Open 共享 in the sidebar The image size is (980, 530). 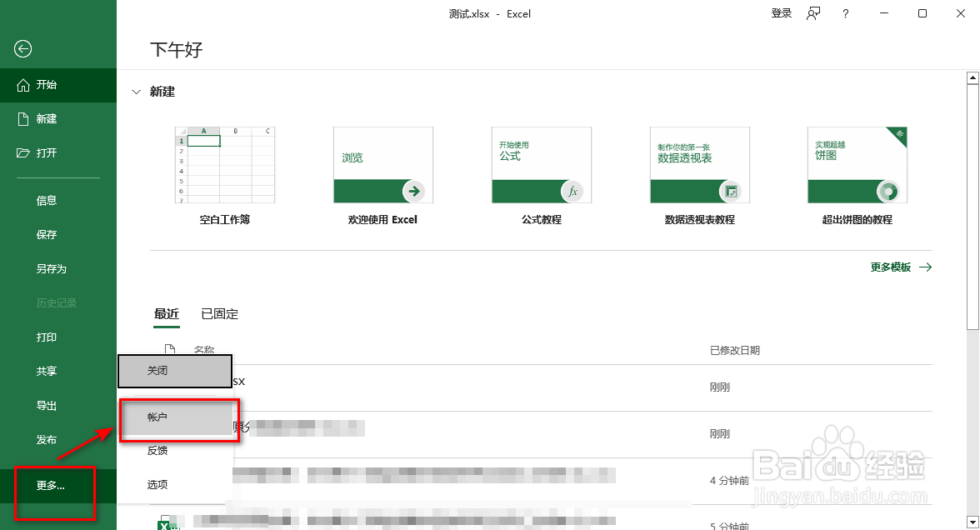coord(58,372)
